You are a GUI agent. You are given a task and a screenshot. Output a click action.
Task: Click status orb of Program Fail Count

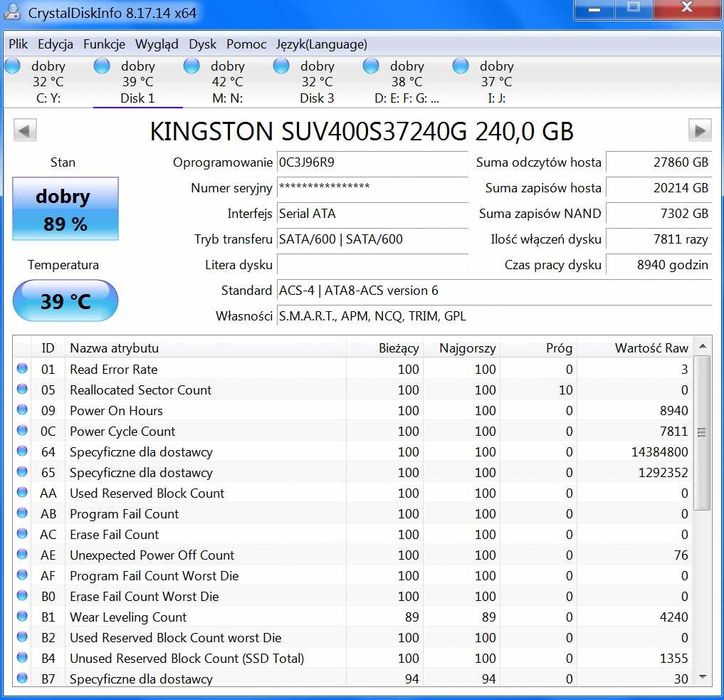[x=22, y=513]
